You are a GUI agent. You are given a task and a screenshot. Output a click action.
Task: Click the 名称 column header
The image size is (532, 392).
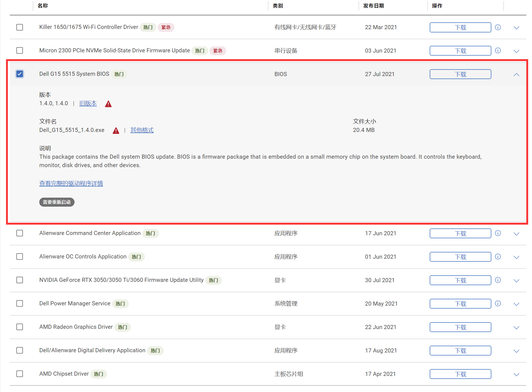pos(43,6)
